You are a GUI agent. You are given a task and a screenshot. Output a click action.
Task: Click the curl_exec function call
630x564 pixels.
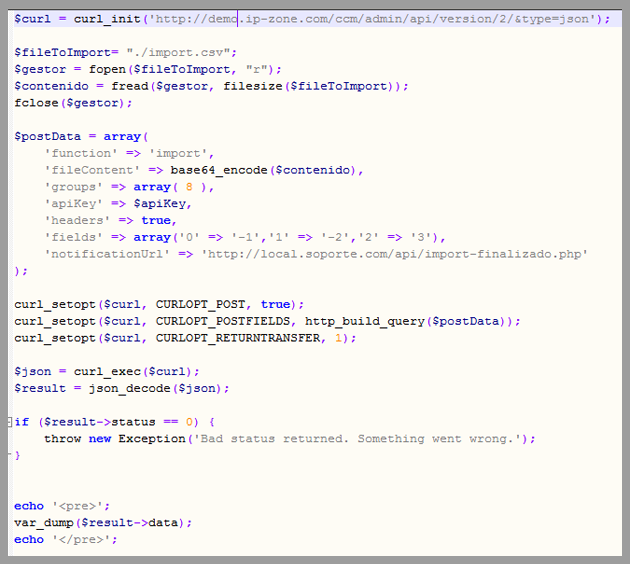pos(107,372)
